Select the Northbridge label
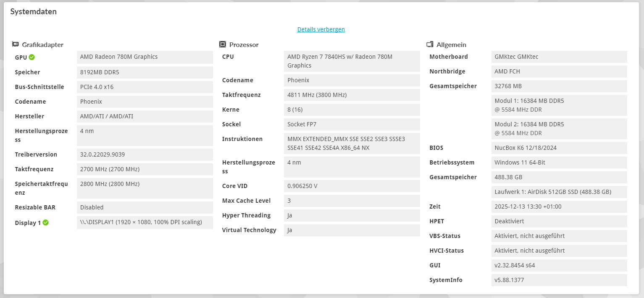 point(447,71)
